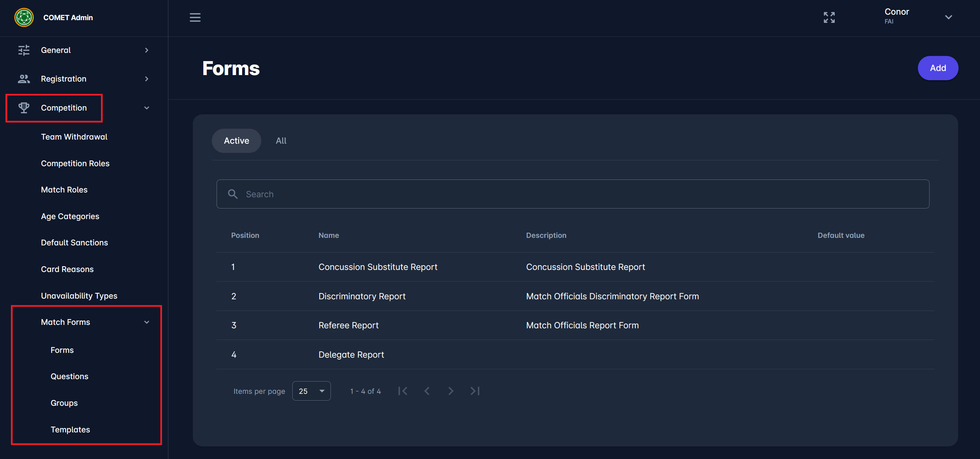Image resolution: width=980 pixels, height=459 pixels.
Task: Select the Active tab
Action: click(236, 141)
